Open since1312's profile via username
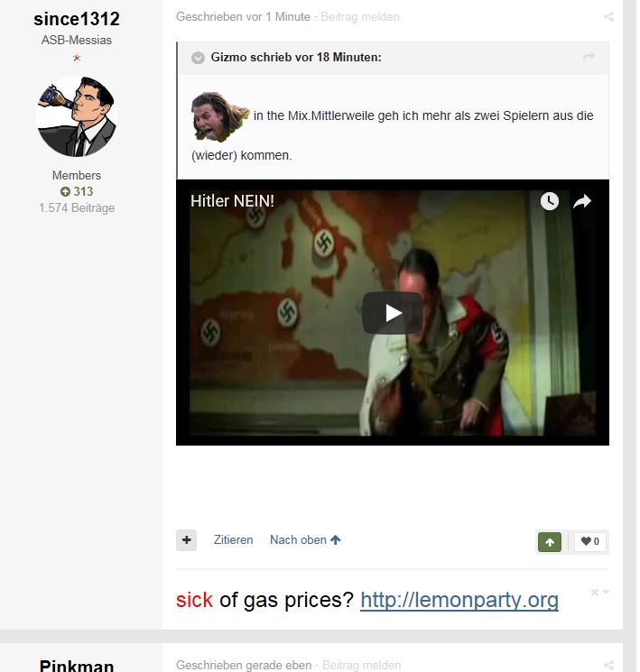Viewport: 640px width, 672px height. pyautogui.click(x=77, y=19)
